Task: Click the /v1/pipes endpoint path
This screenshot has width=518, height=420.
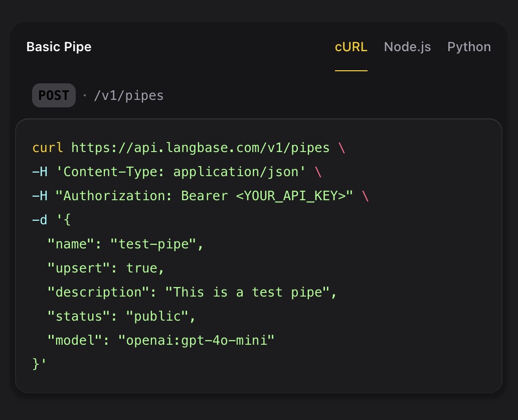Action: coord(129,95)
